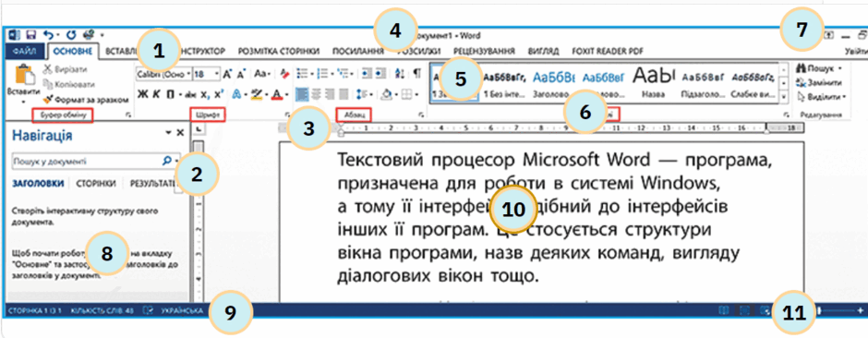Toggle strikethrough abc formatting
This screenshot has height=338, width=868.
[190, 94]
